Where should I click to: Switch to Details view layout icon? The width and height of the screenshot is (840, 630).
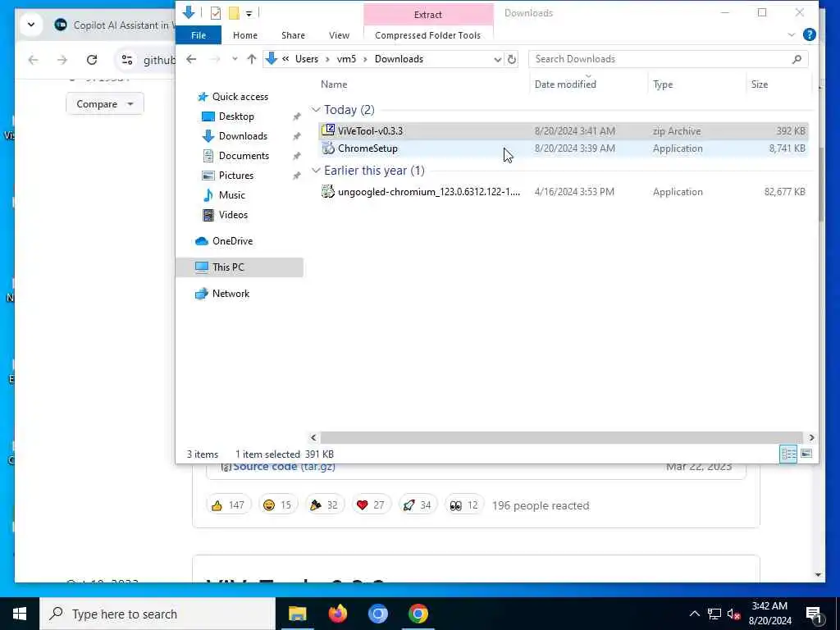coord(788,454)
